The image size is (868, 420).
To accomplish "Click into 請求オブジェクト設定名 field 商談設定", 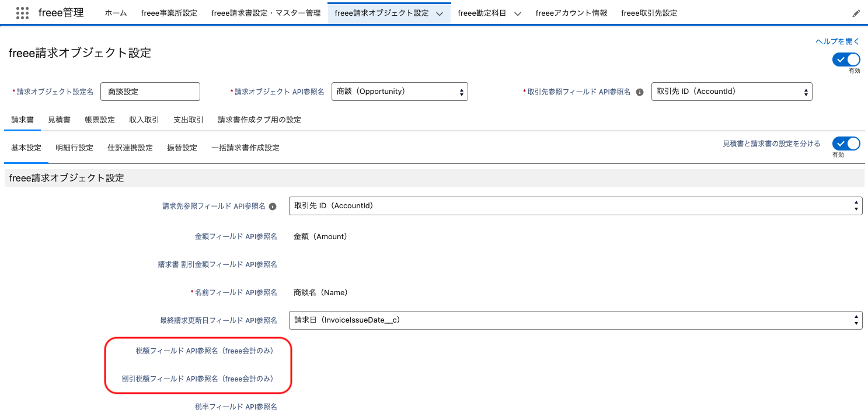I will tap(151, 92).
